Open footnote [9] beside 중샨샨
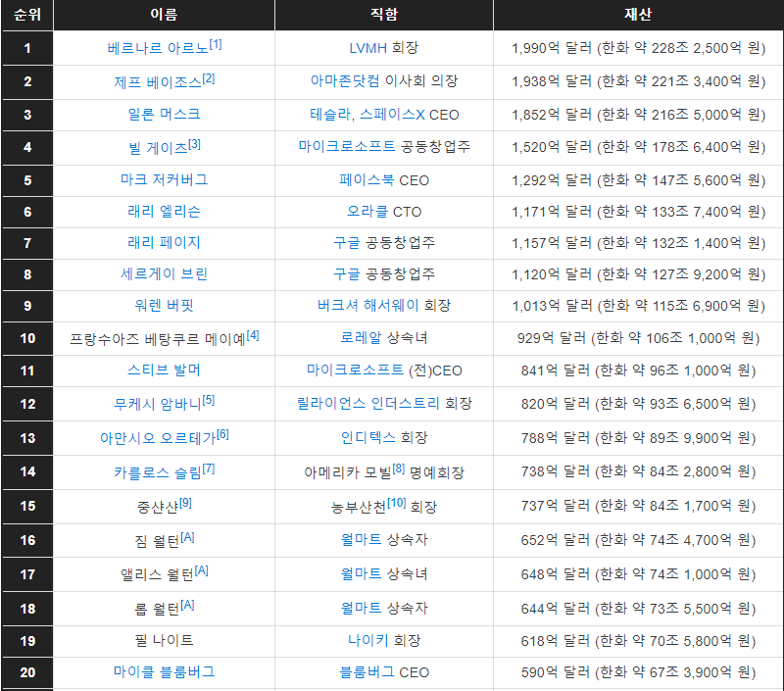Screen dimensions: 784x691 pyautogui.click(x=185, y=503)
